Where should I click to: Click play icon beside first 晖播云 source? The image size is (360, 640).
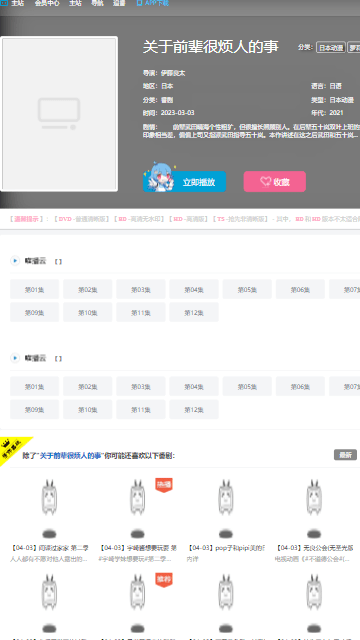click(15, 261)
